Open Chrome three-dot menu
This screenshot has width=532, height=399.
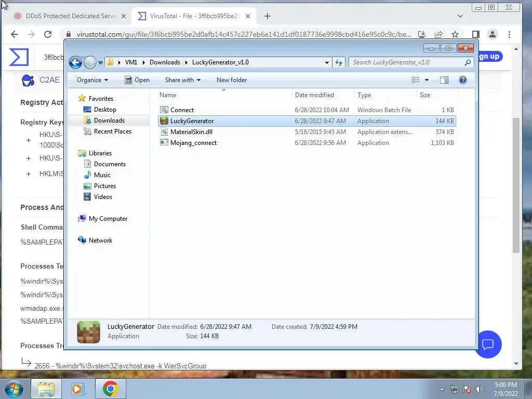pos(509,34)
